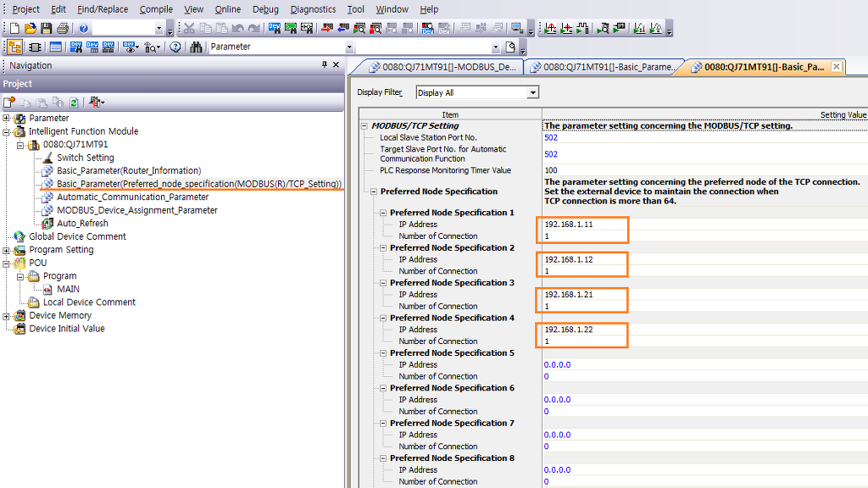The height and width of the screenshot is (488, 868).
Task: Save the project with the floppy disk icon
Action: tap(47, 28)
